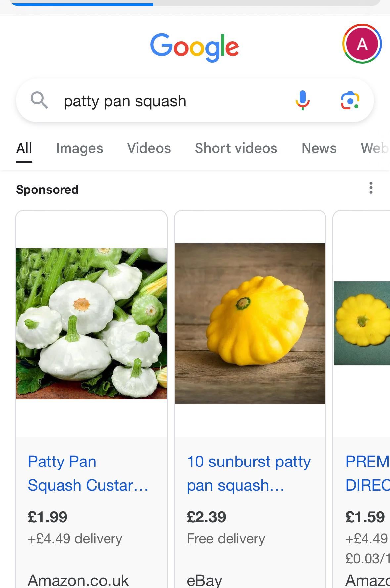Open the Sponsored three-dot options menu

(x=371, y=188)
